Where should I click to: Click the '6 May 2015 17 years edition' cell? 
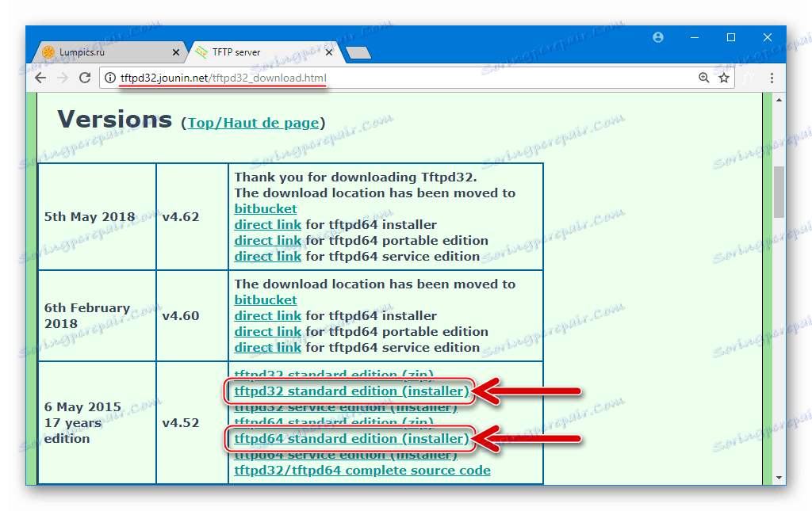pyautogui.click(x=98, y=423)
